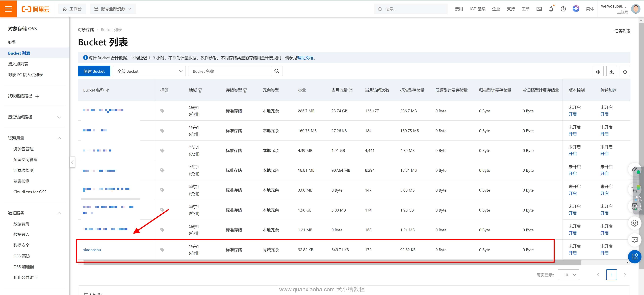This screenshot has width=644, height=295.
Task: Open the 全部 Bucket dropdown
Action: click(149, 71)
